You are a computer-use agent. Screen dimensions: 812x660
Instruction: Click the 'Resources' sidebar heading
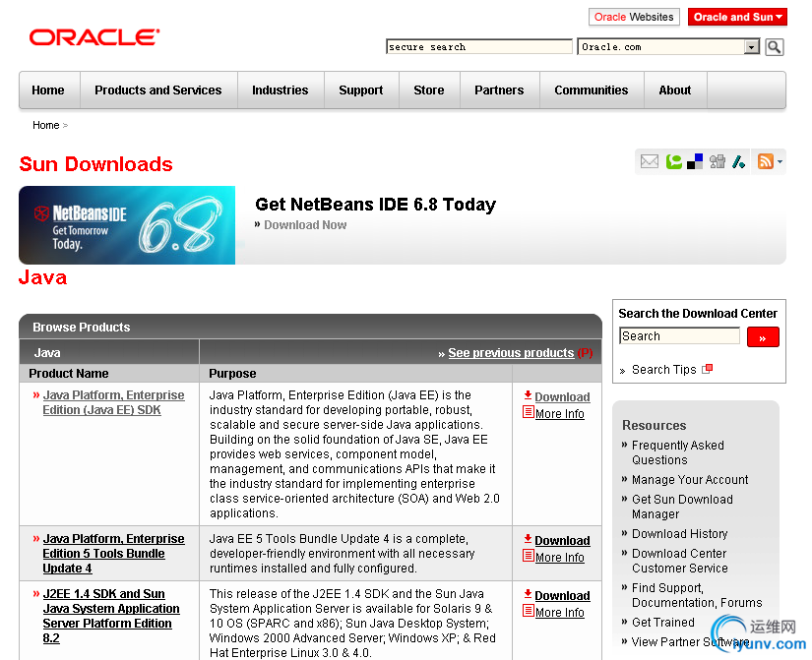[655, 426]
